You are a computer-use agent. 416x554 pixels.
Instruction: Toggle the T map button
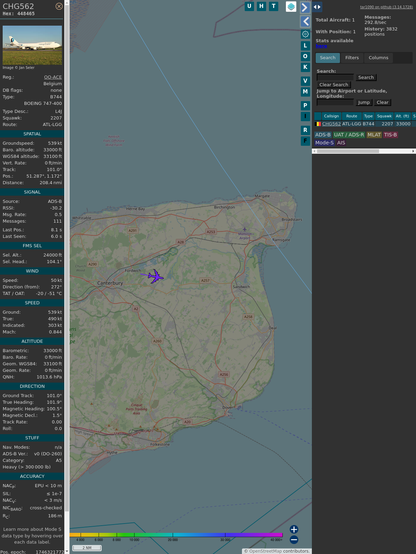[x=273, y=6]
